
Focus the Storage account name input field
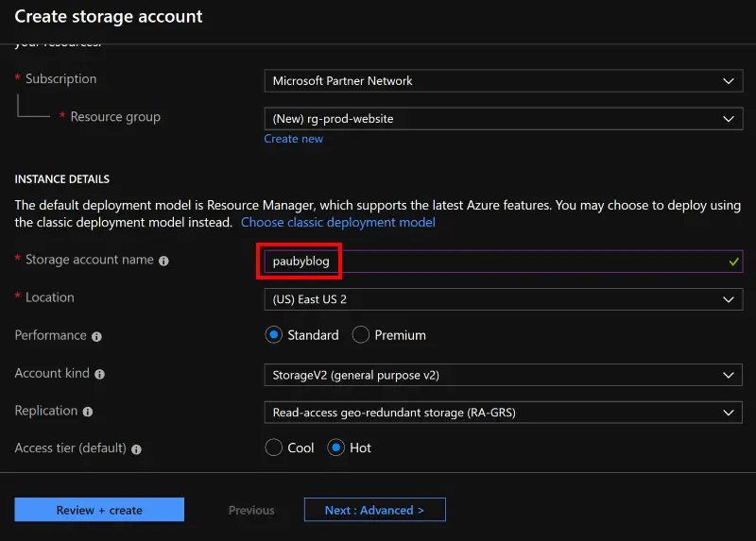504,262
